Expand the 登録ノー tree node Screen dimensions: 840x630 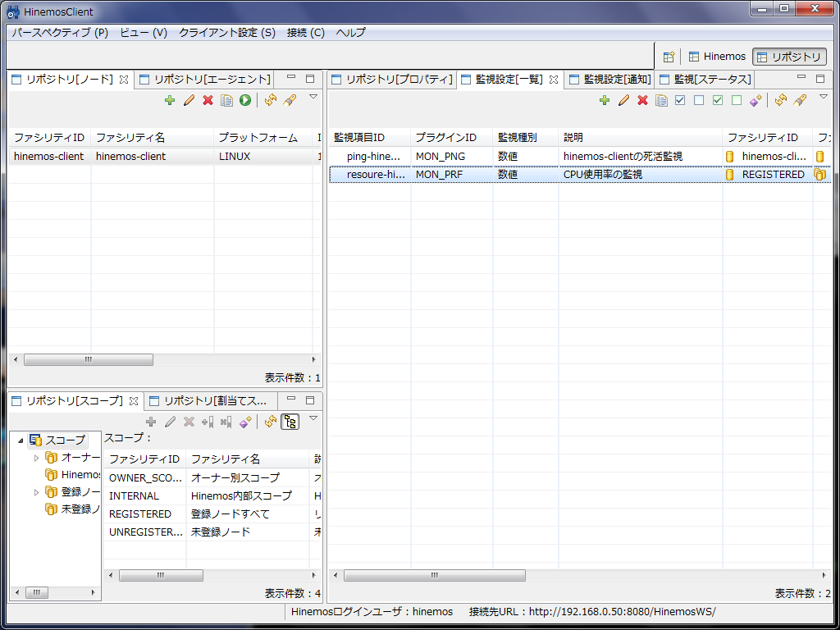pos(36,492)
